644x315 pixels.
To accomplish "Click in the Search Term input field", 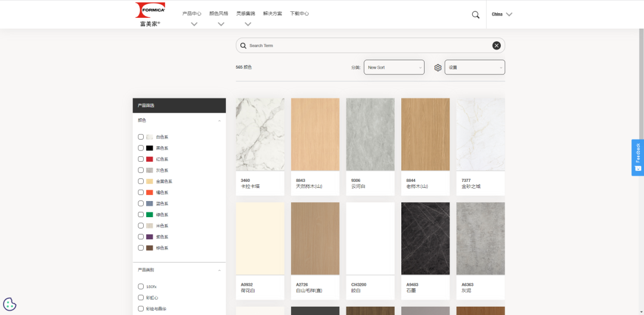I will (370, 45).
